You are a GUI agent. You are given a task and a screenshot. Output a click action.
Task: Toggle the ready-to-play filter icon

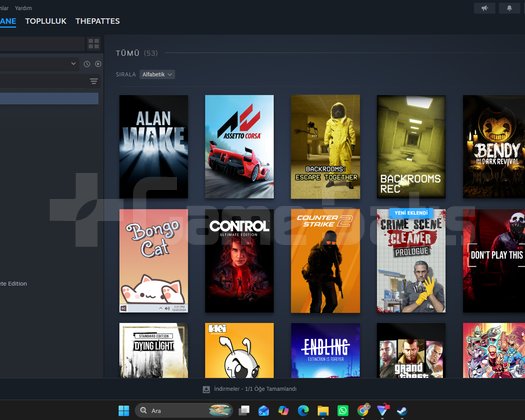(98, 64)
